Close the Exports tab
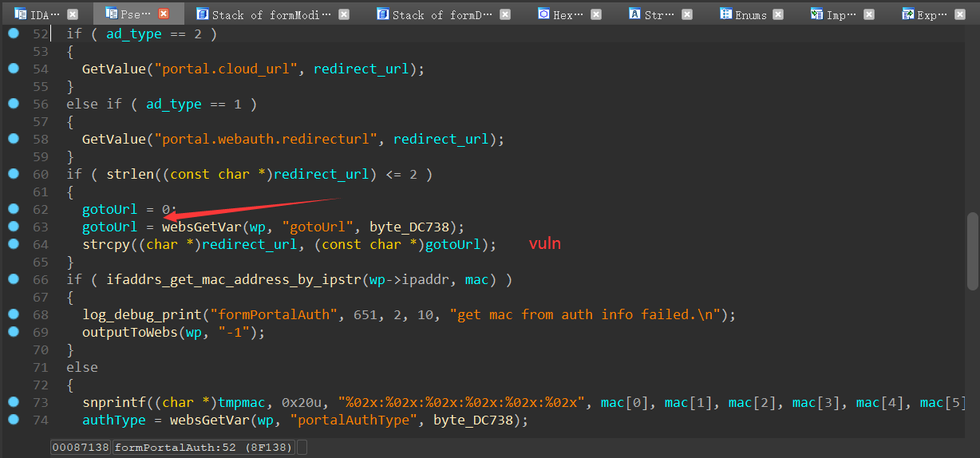The height and width of the screenshot is (458, 980). (960, 14)
